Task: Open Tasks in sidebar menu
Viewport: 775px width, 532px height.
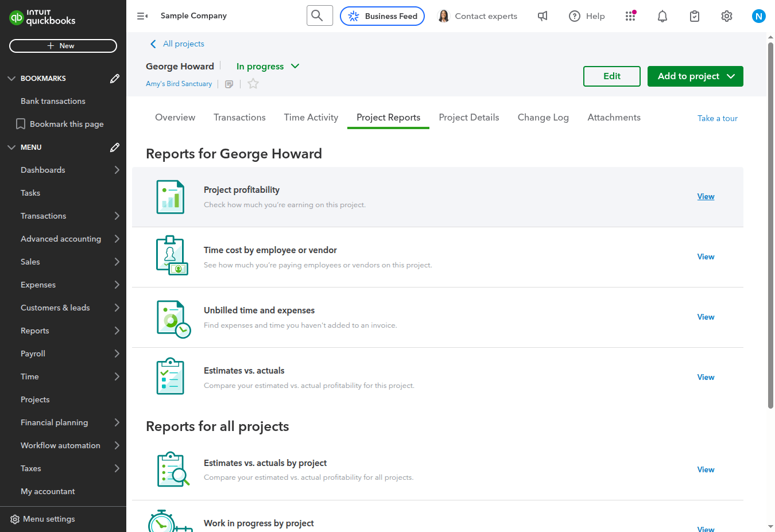Action: point(30,193)
